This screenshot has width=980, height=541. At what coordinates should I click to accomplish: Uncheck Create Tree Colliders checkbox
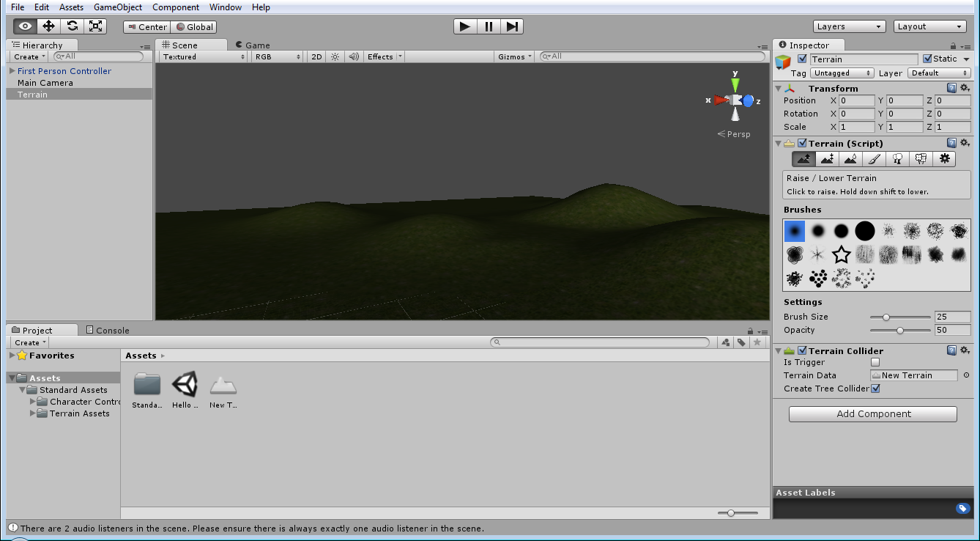pyautogui.click(x=875, y=389)
